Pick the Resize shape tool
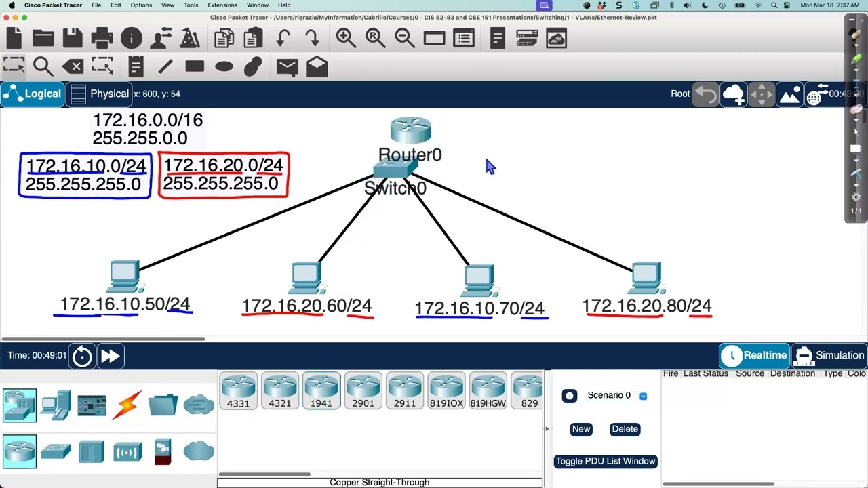The image size is (868, 488). [x=102, y=66]
